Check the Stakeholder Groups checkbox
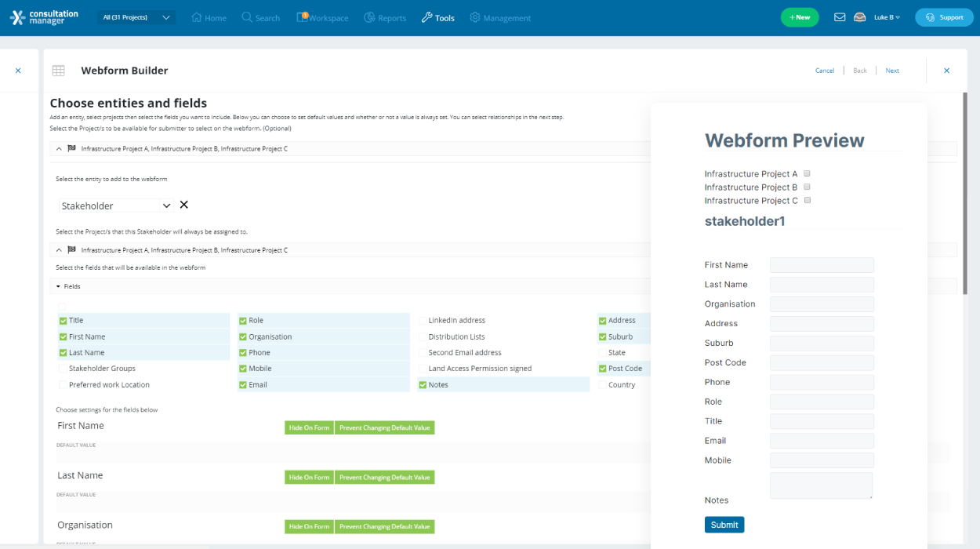This screenshot has width=980, height=549. pyautogui.click(x=63, y=369)
